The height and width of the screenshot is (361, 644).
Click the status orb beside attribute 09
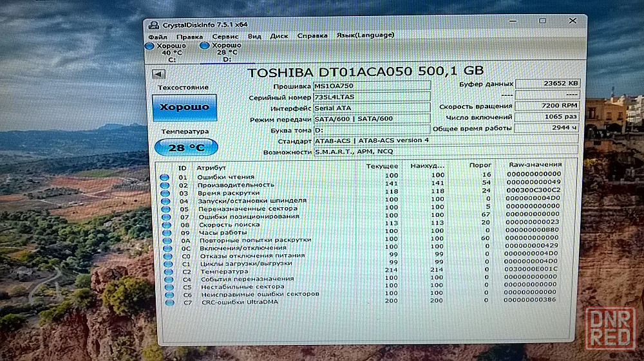[165, 232]
